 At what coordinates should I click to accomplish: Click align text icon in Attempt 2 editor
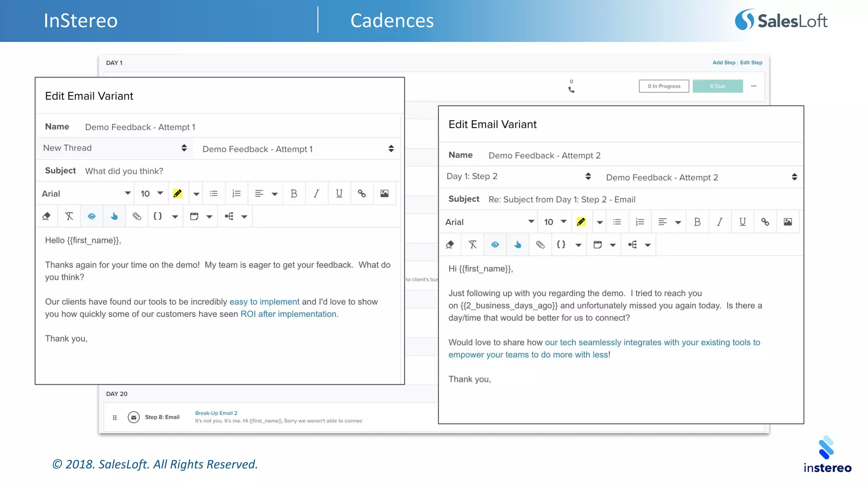tap(663, 222)
